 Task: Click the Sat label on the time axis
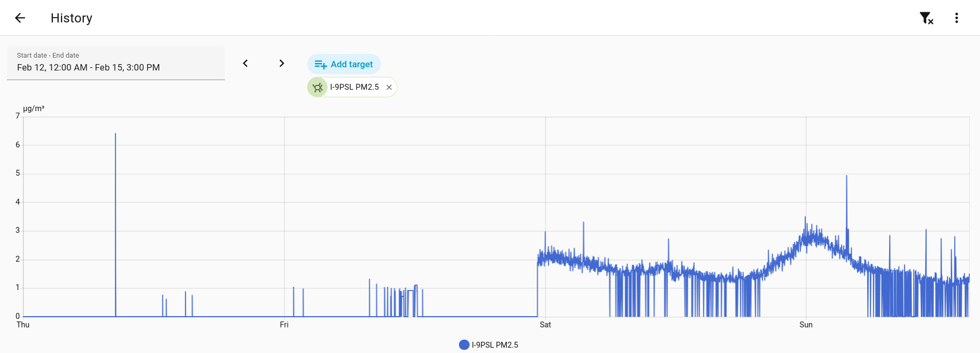coord(545,325)
